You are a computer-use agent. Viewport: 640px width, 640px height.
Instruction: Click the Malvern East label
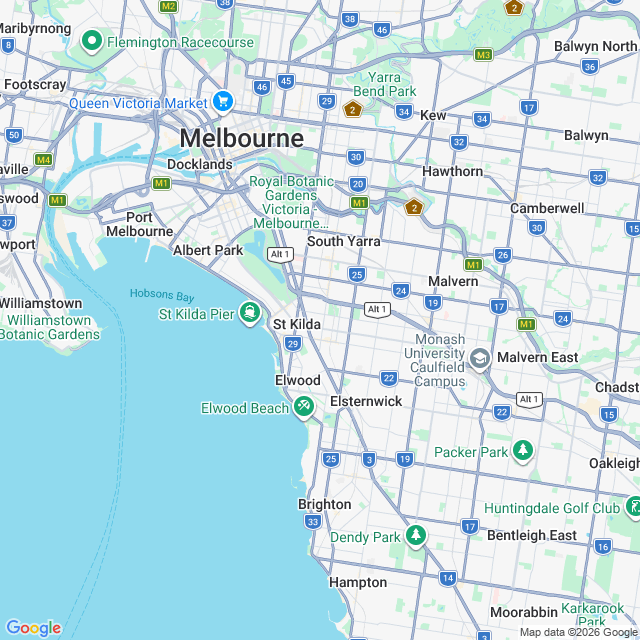tap(538, 358)
